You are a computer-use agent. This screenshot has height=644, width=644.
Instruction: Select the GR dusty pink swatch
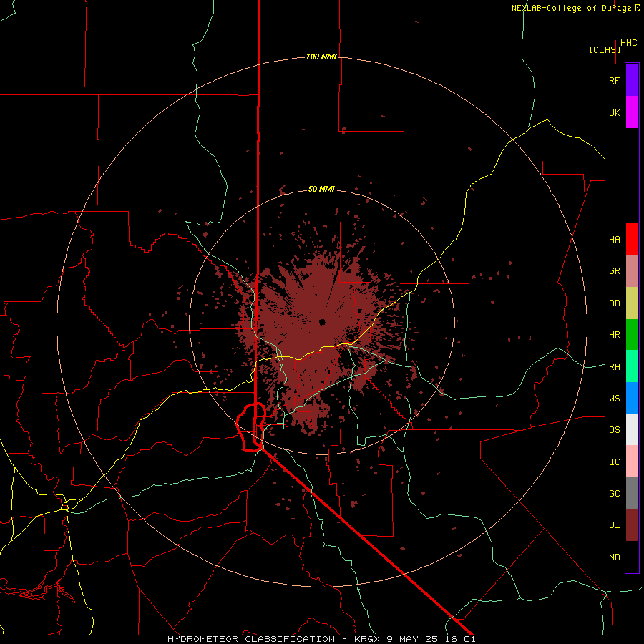pos(632,271)
